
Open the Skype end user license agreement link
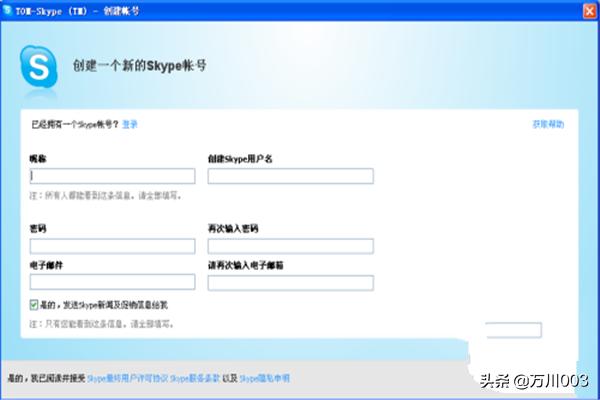(x=127, y=379)
